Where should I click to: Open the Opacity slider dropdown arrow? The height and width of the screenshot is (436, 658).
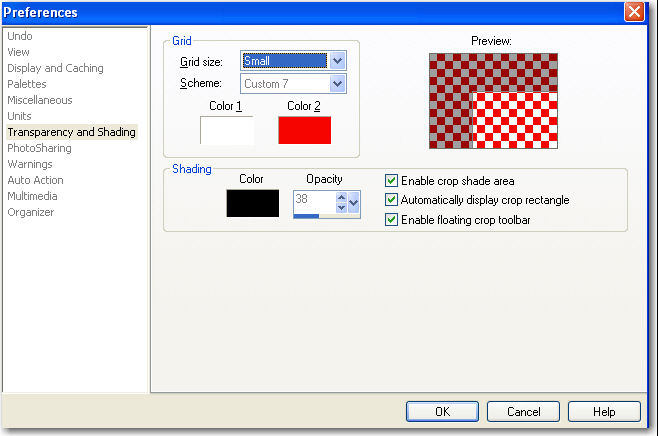click(354, 203)
